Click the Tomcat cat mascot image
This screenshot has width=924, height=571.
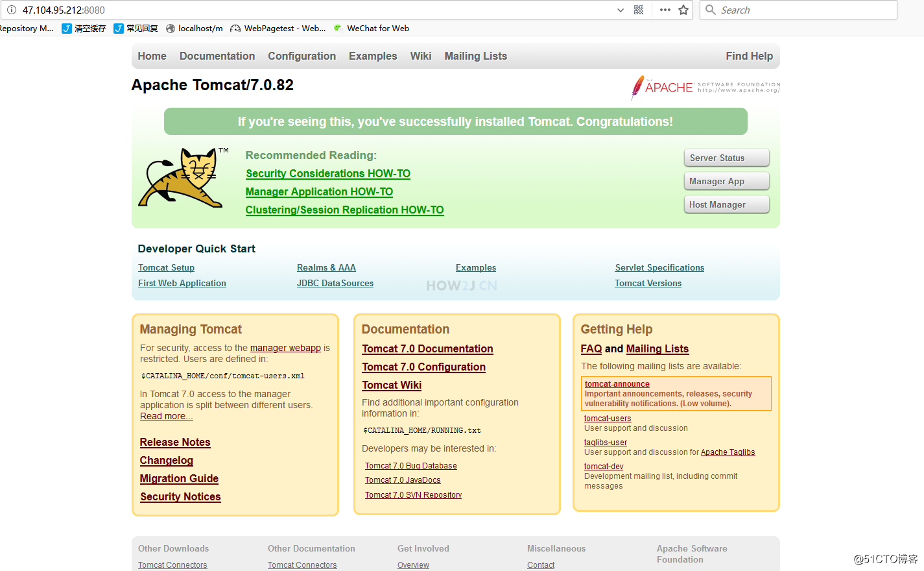pyautogui.click(x=183, y=177)
